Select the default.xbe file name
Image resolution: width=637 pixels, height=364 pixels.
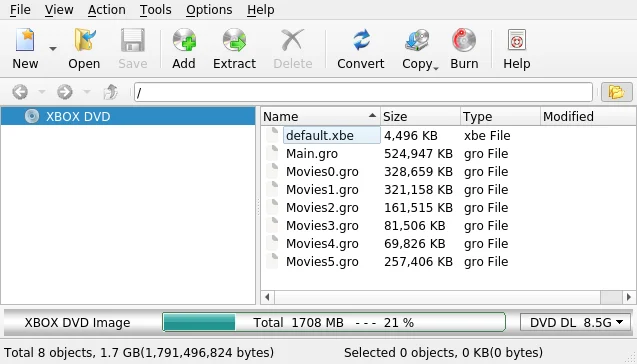(x=320, y=135)
